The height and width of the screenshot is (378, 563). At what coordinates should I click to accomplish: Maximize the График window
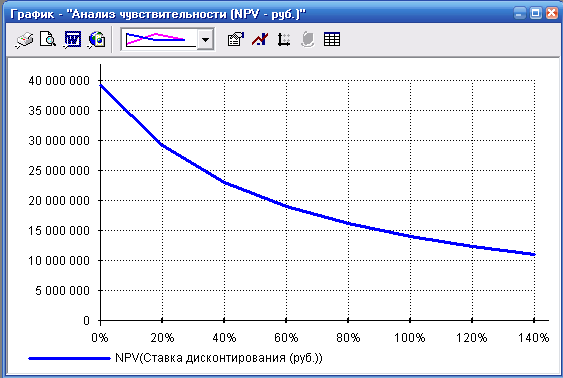[x=536, y=14]
